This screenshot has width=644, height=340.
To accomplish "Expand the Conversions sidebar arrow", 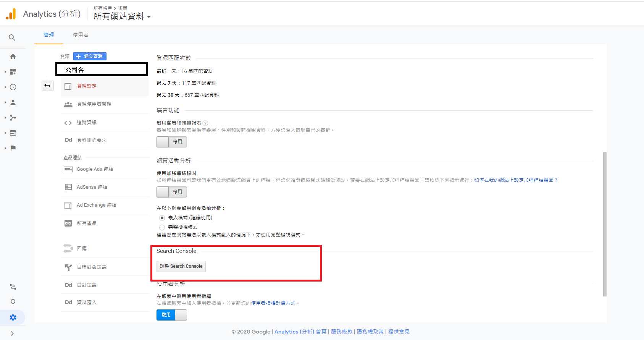I will point(5,148).
